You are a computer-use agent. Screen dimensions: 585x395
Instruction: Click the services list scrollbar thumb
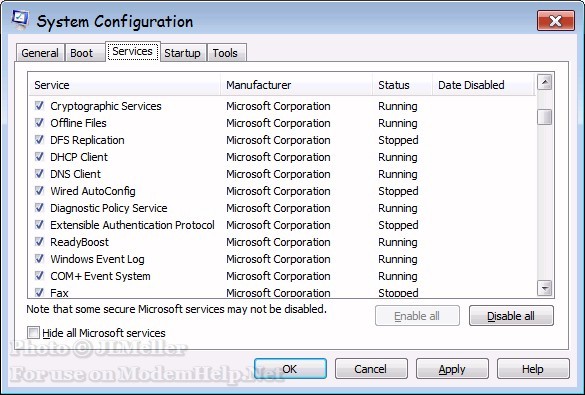pos(545,117)
